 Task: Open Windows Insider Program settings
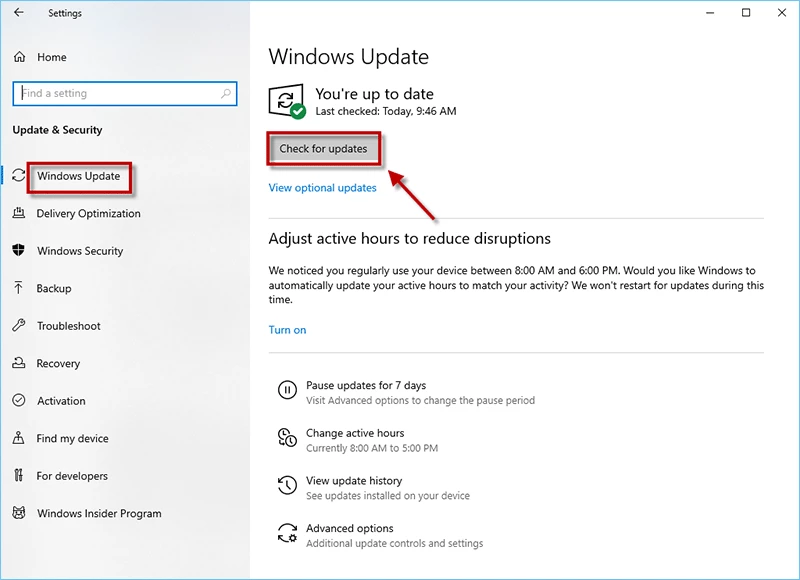[99, 514]
